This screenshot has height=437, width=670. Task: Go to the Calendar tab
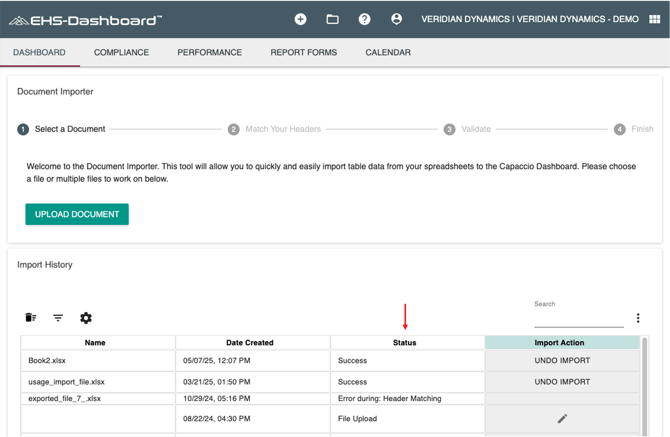[x=387, y=52]
